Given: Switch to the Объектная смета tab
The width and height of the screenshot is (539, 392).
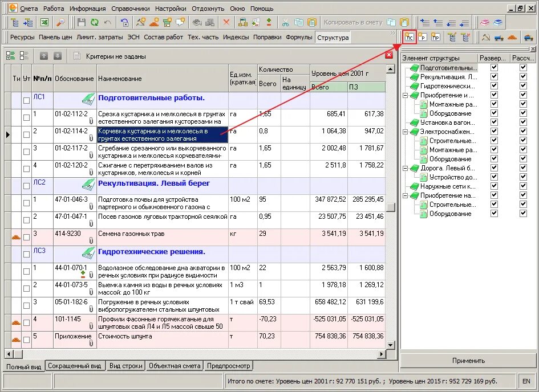Looking at the screenshot, I should pos(175,366).
